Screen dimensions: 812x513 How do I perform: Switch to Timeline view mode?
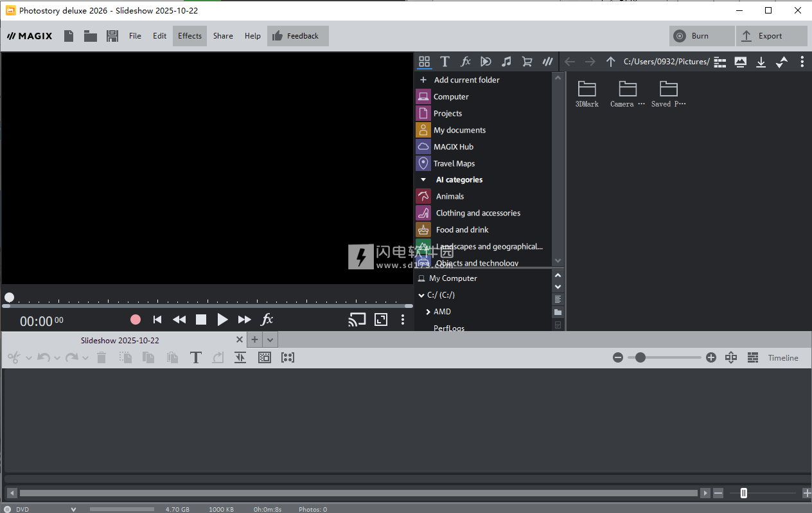pyautogui.click(x=783, y=358)
